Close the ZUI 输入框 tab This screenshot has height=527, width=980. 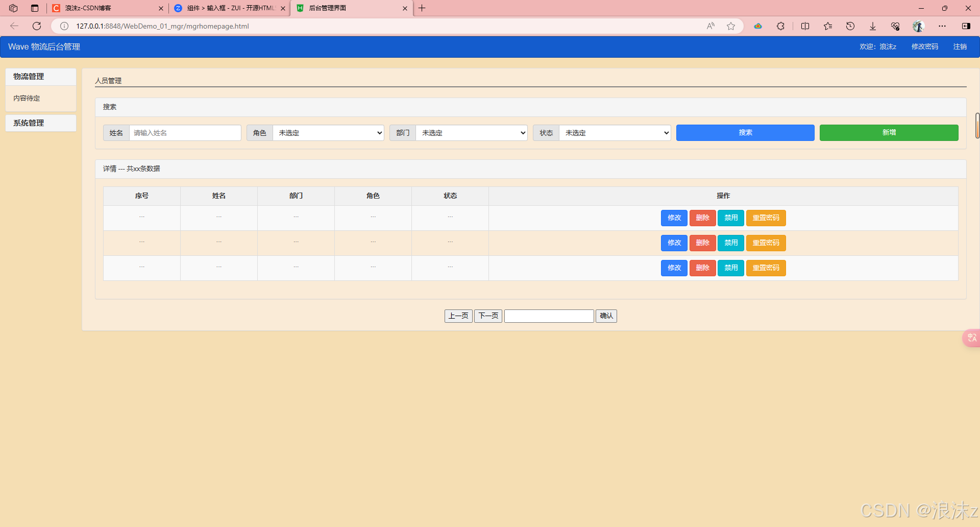pos(283,8)
